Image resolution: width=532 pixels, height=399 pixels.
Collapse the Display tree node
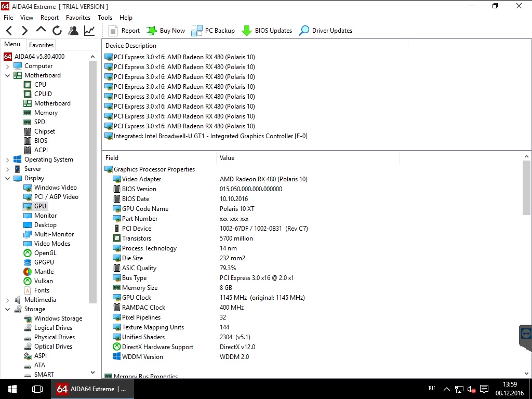(7, 178)
